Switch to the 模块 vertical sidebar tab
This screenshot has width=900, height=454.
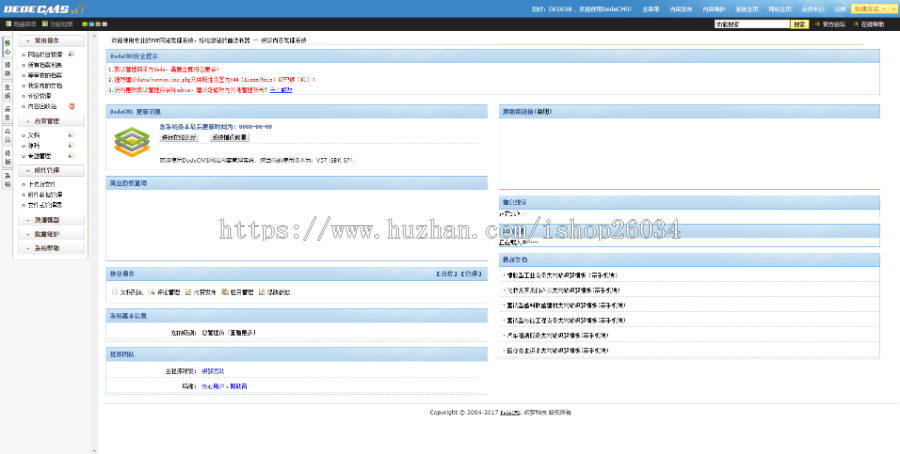click(x=7, y=70)
